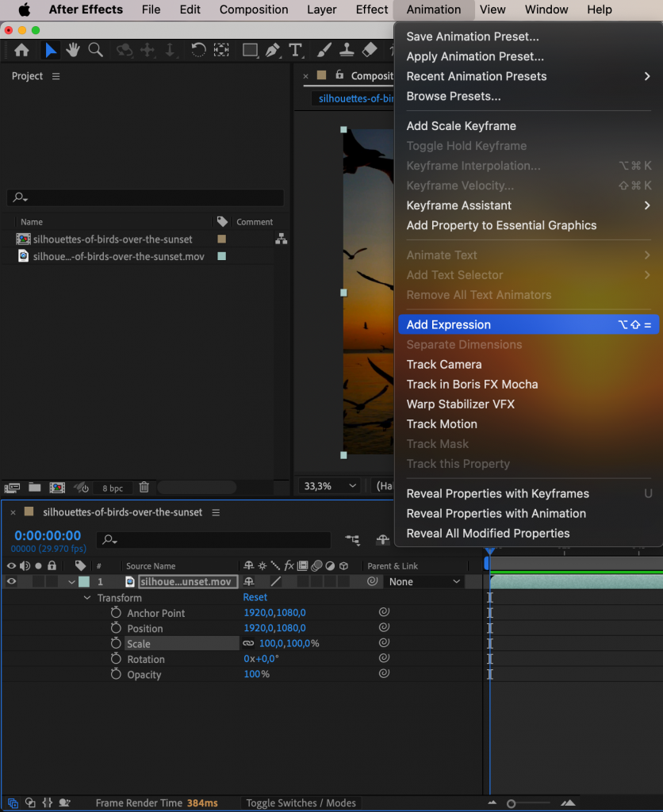This screenshot has height=812, width=663.
Task: Click the Toggle Switches / Modes button
Action: click(x=301, y=802)
